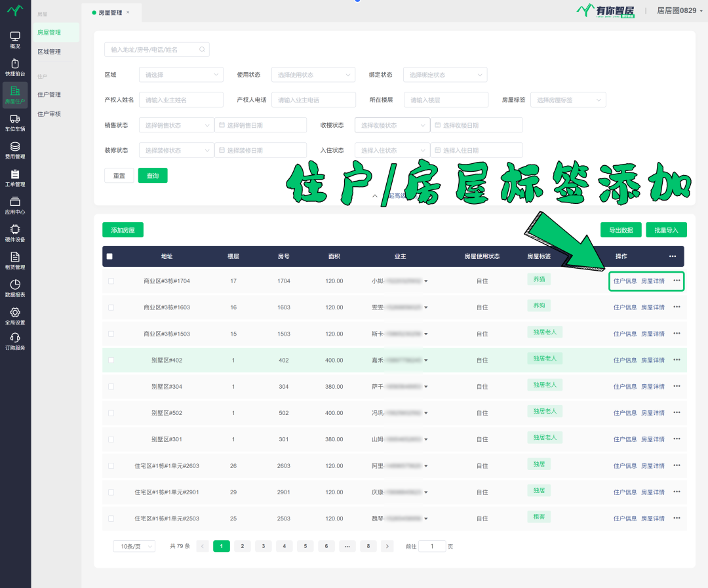
Task: Click the green 添加房屋 button
Action: (x=123, y=230)
